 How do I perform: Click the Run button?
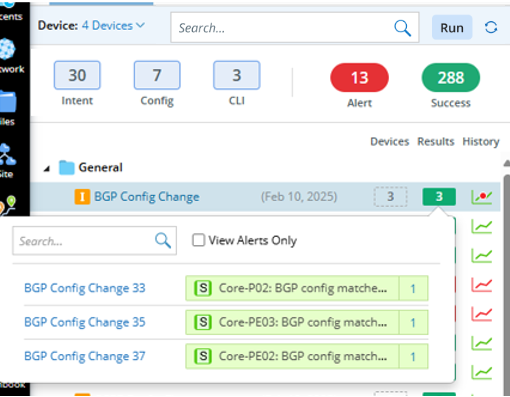(x=452, y=28)
